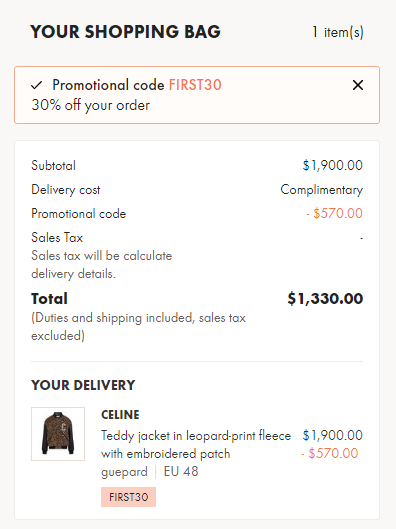The height and width of the screenshot is (529, 396).
Task: Click the 1 item(s) count
Action: pos(338,32)
